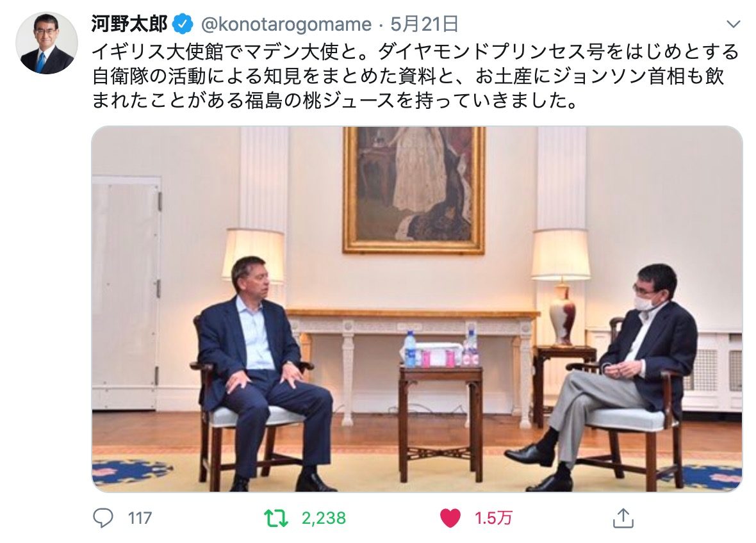Click the text line mentioning 自衛隊の活動
The image size is (756, 543).
pyautogui.click(x=408, y=76)
